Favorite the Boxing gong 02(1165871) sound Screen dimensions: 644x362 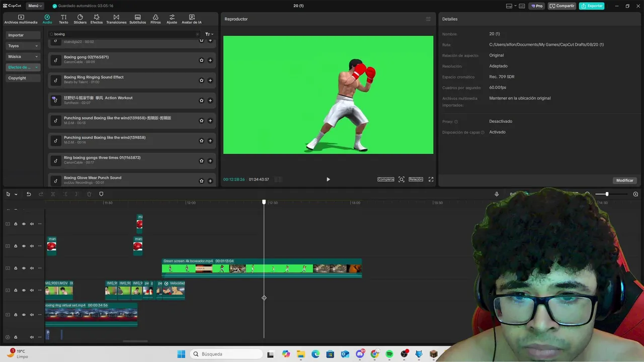point(201,60)
